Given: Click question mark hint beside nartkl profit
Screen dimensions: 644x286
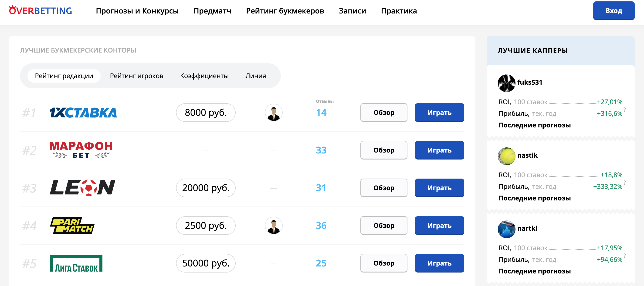Looking at the screenshot, I should click(x=625, y=255).
